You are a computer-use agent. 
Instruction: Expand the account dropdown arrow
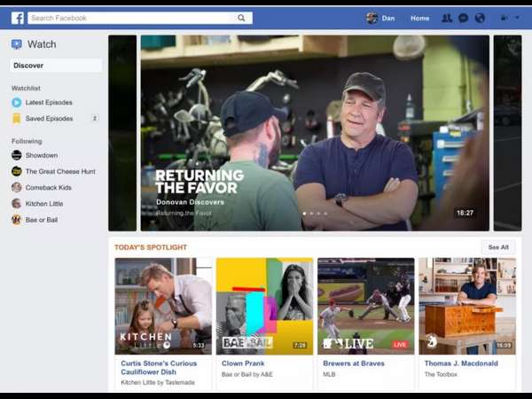[x=518, y=18]
